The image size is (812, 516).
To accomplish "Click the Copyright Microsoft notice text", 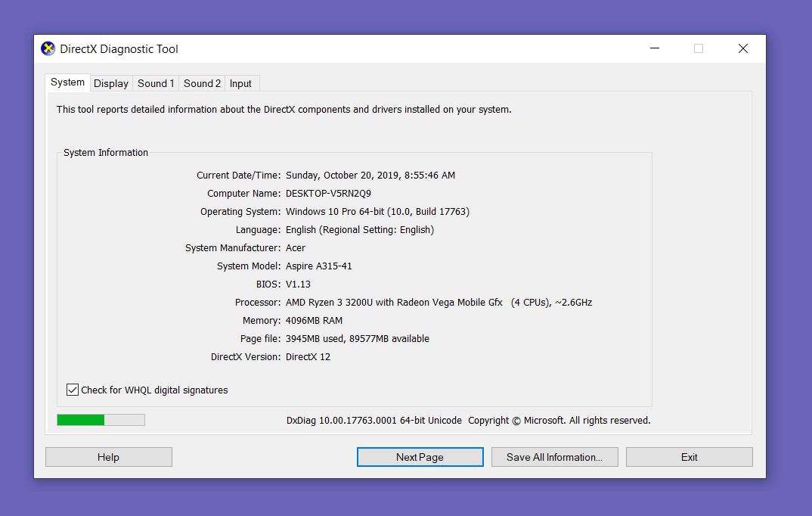I will pos(559,420).
